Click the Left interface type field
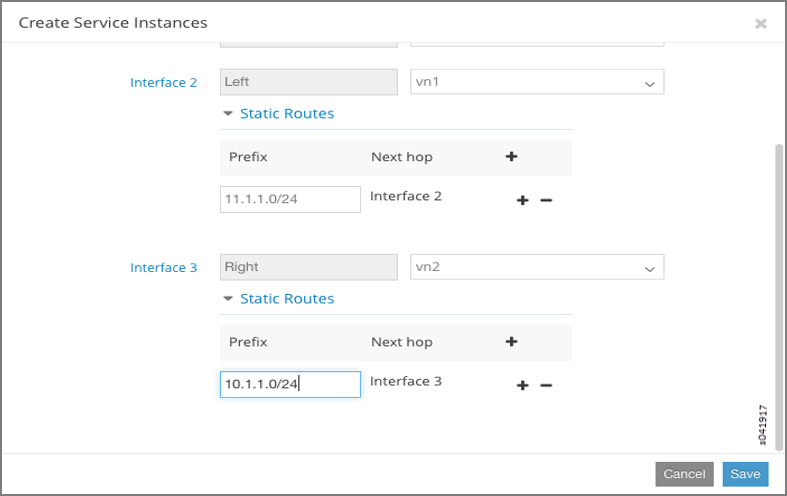787x496 pixels. click(308, 82)
